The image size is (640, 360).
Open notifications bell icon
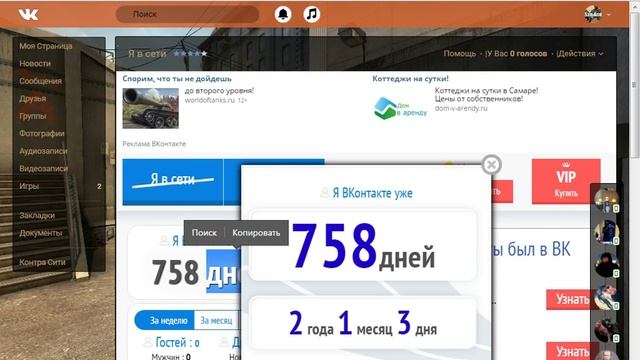[283, 14]
